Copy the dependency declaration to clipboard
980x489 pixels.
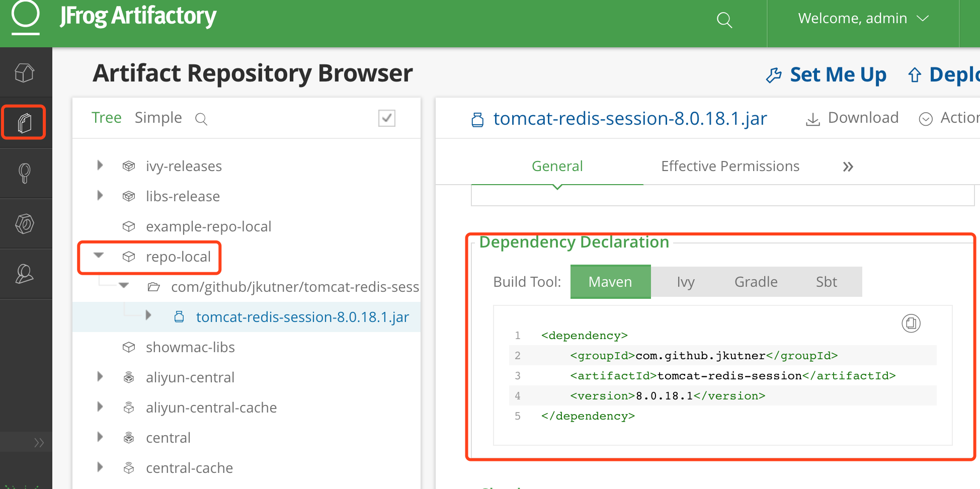click(x=911, y=323)
